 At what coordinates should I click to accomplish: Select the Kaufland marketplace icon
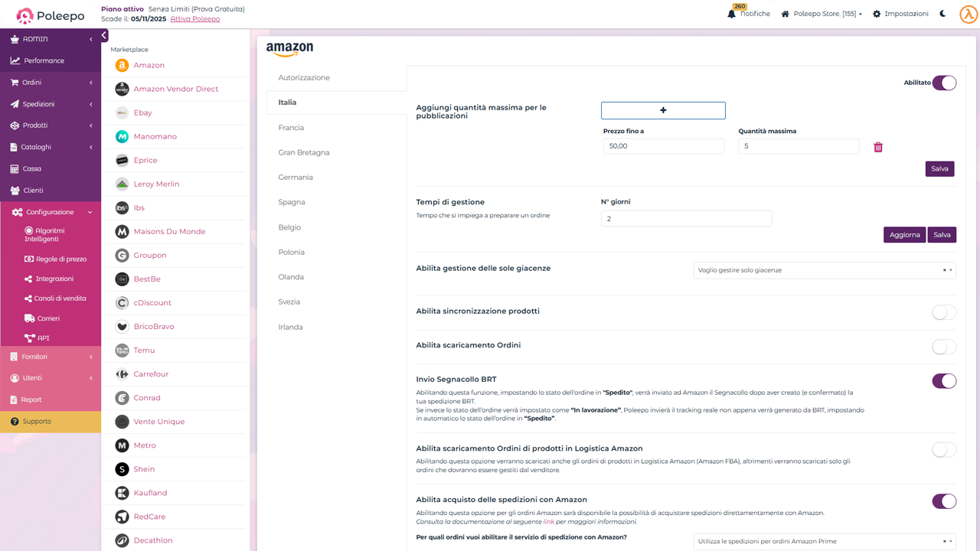point(122,492)
